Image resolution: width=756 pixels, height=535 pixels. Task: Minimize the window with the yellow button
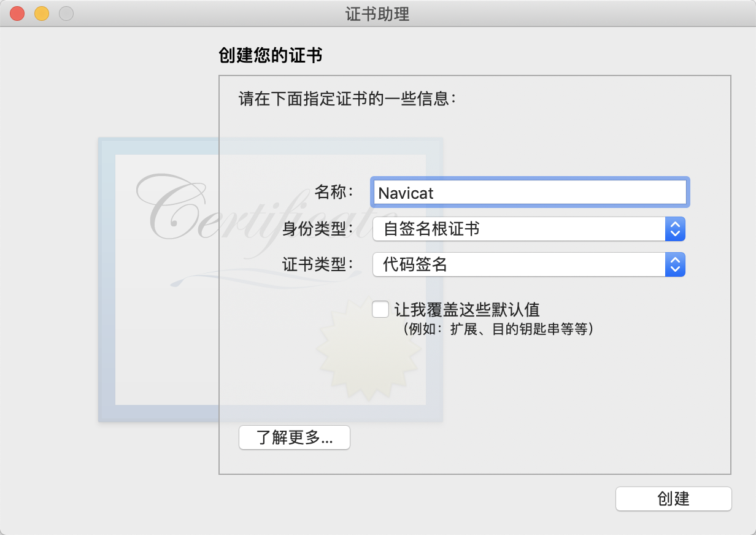point(42,13)
